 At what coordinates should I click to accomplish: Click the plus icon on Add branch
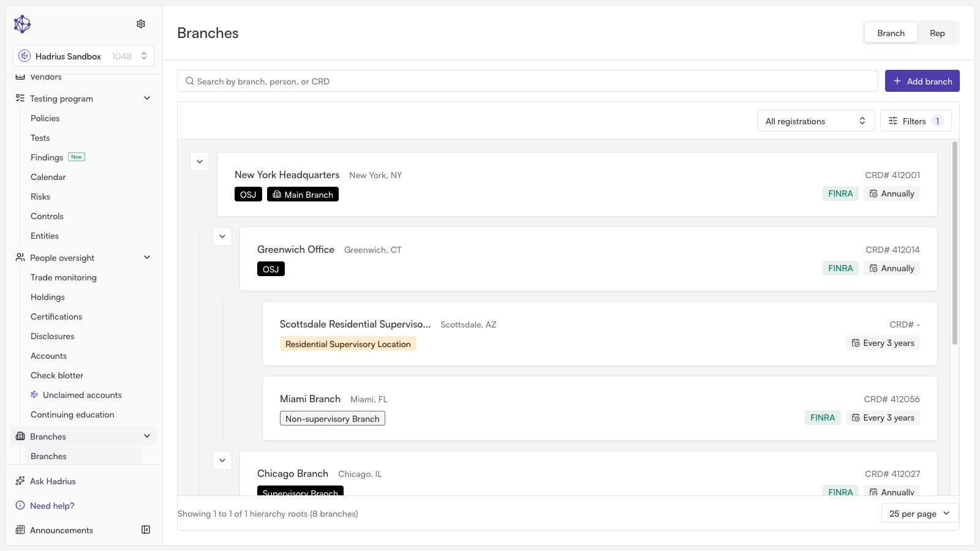pyautogui.click(x=897, y=81)
